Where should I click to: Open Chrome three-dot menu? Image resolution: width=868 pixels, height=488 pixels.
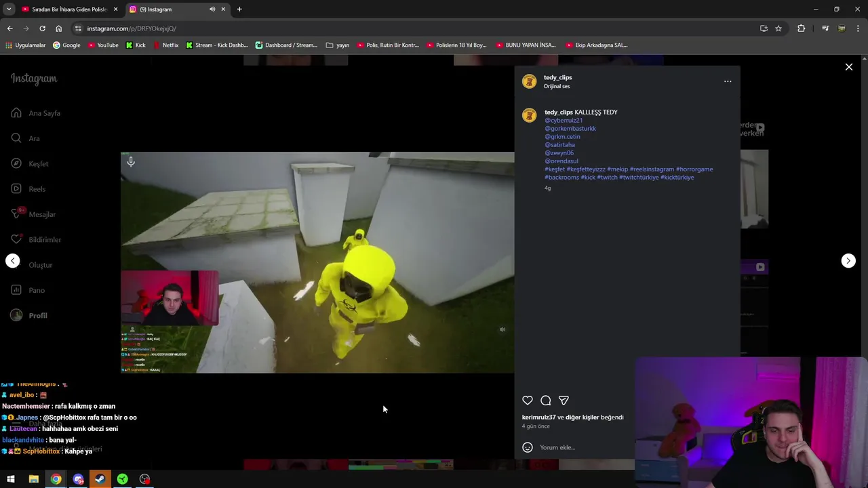point(859,28)
